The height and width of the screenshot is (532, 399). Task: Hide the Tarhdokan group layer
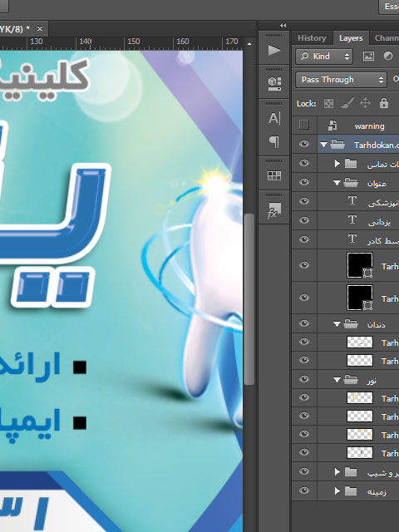tap(304, 144)
